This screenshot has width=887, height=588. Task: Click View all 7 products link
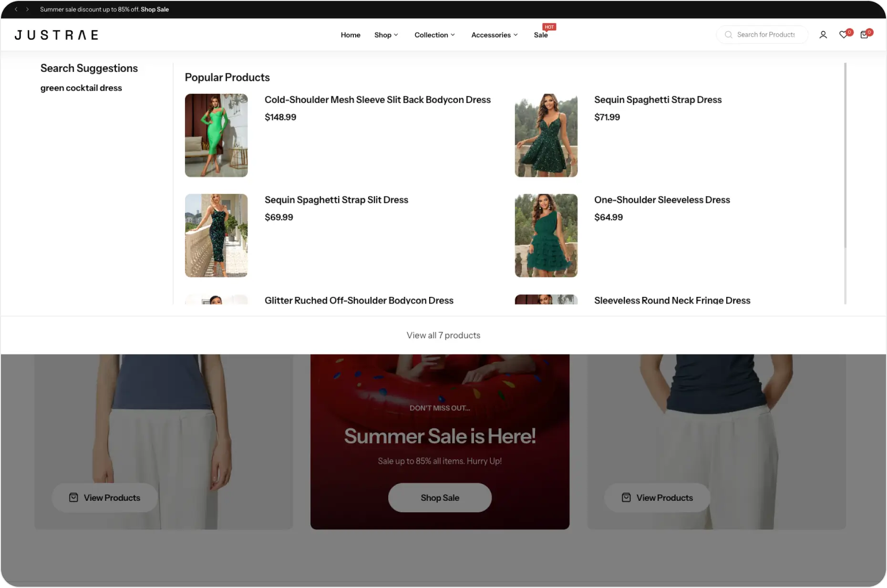tap(443, 335)
